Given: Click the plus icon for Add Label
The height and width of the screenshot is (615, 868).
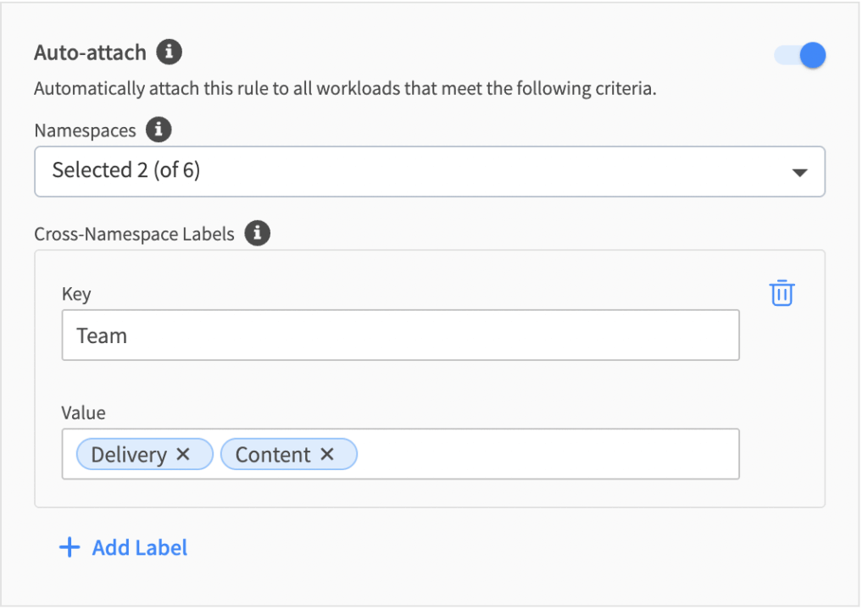Looking at the screenshot, I should point(69,547).
